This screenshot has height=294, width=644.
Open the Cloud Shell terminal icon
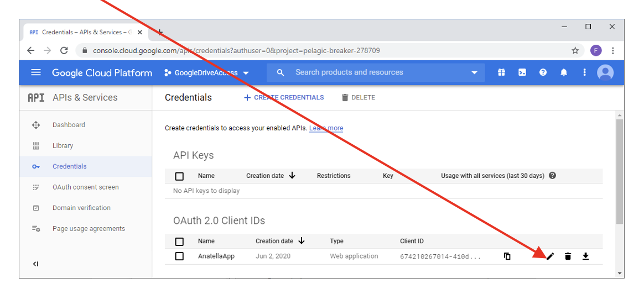[522, 72]
